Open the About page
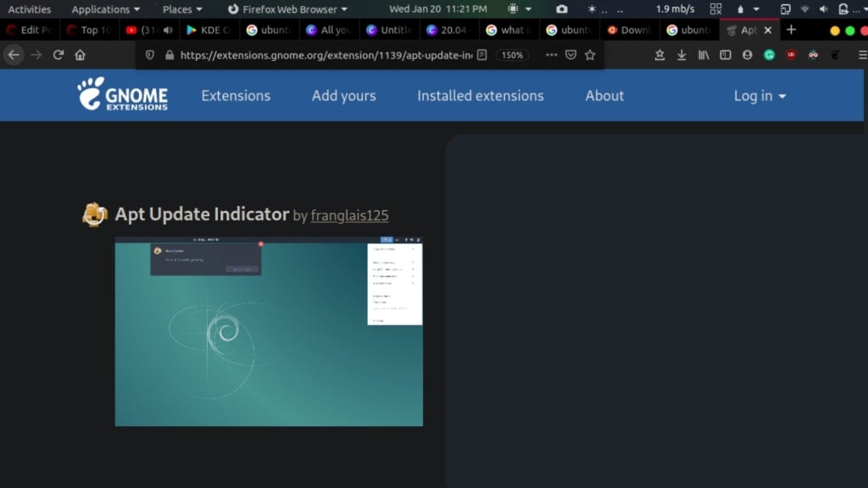 click(x=604, y=96)
